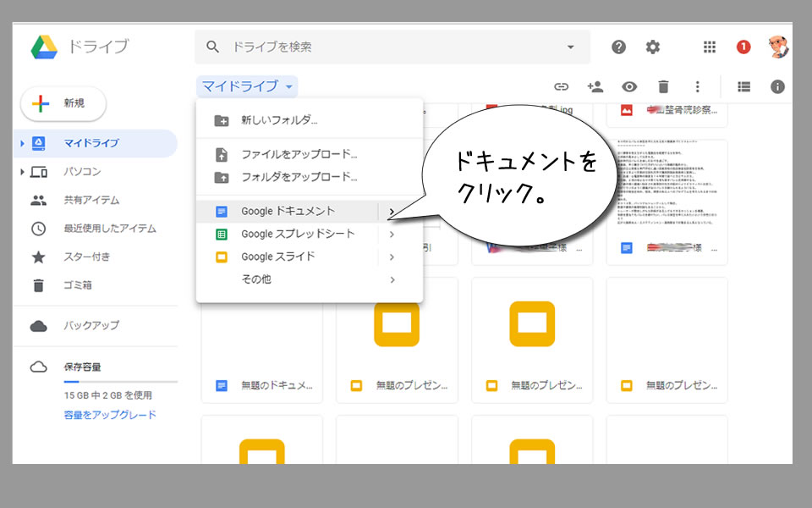
Task: Expand the マイドライブ tree arrow in sidebar
Action: point(22,143)
